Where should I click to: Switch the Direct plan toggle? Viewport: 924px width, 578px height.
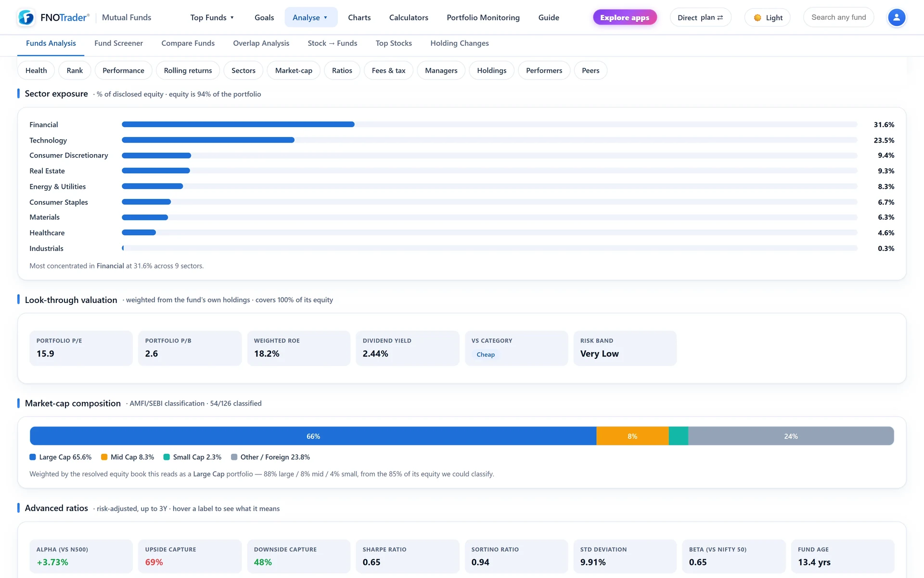coord(700,17)
